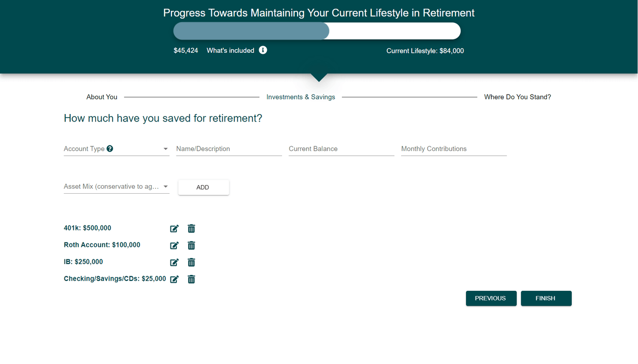Screen dimensions: 638x364
Task: Show Account Type help tooltip icon
Action: pos(110,148)
